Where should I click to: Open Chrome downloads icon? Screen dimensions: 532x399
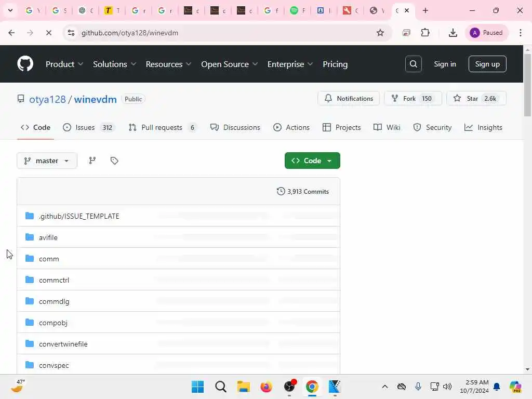click(x=453, y=33)
